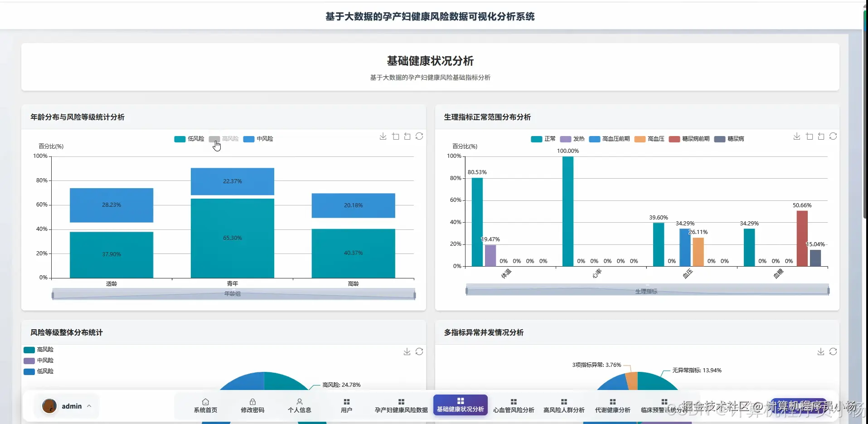Restore the multi-indicator abnormality chart
The image size is (868, 424).
[833, 352]
